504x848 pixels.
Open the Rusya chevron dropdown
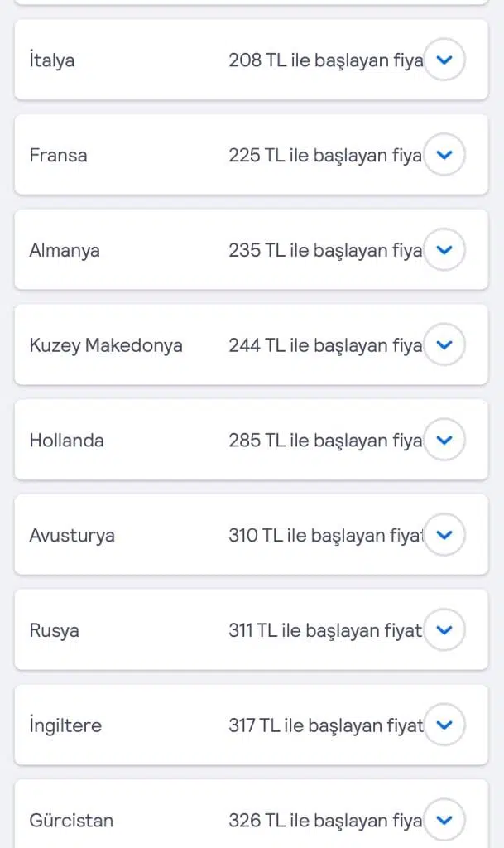point(444,630)
